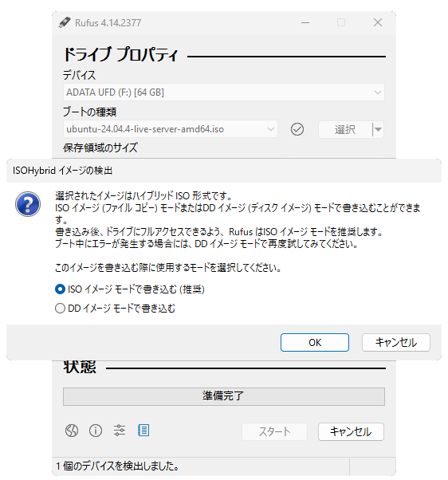Confirm the dialog with OK
This screenshot has height=480, width=448.
tap(315, 343)
